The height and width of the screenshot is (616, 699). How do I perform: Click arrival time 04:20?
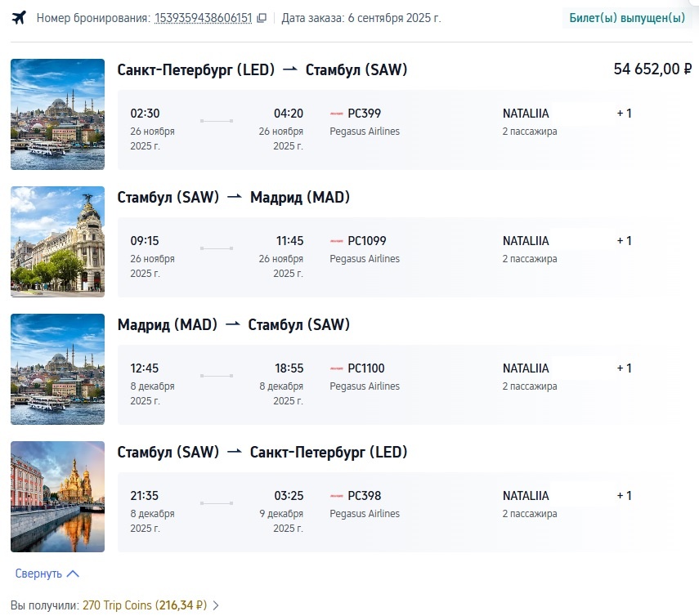point(289,114)
